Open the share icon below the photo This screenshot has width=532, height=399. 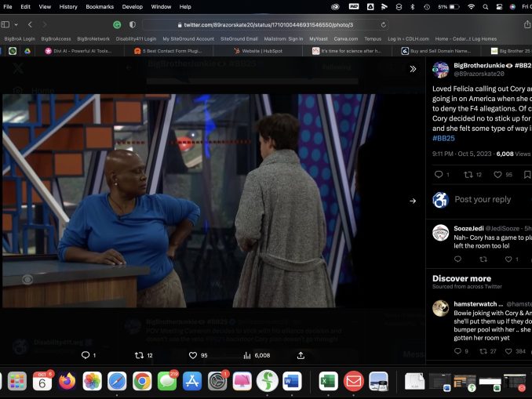(301, 355)
